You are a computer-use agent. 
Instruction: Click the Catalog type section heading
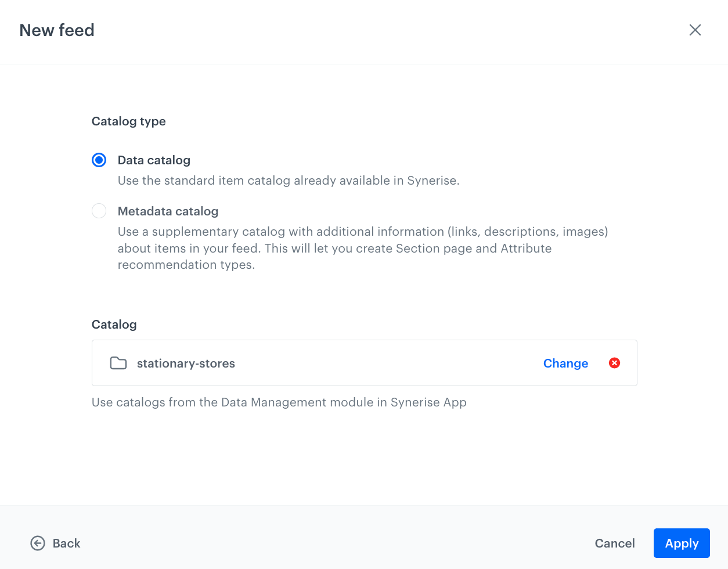(129, 121)
